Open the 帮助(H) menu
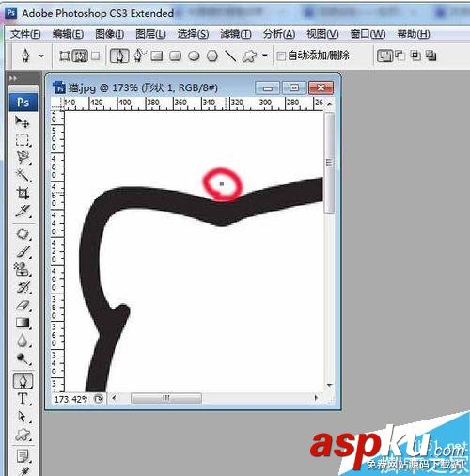This screenshot has width=470, height=476. (x=414, y=34)
